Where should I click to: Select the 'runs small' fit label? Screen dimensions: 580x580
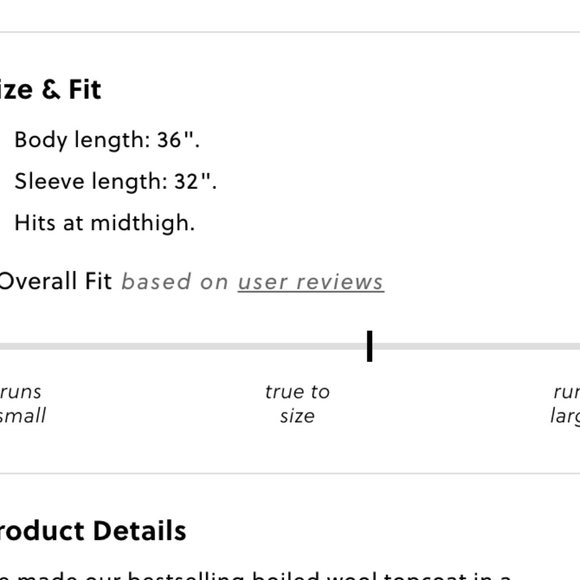[x=22, y=404]
